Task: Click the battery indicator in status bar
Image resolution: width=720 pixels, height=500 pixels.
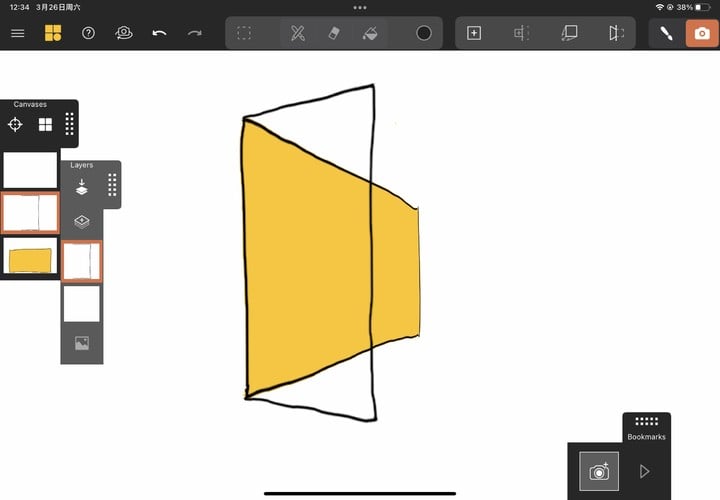Action: click(x=703, y=7)
